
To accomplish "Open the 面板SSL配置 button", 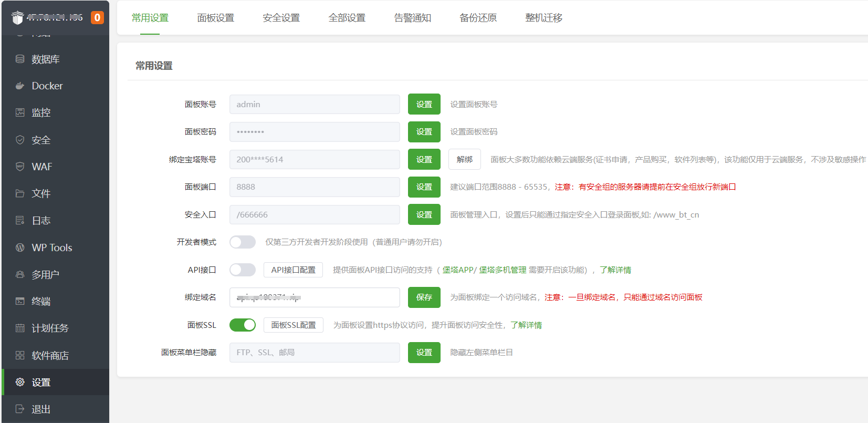I will click(293, 325).
